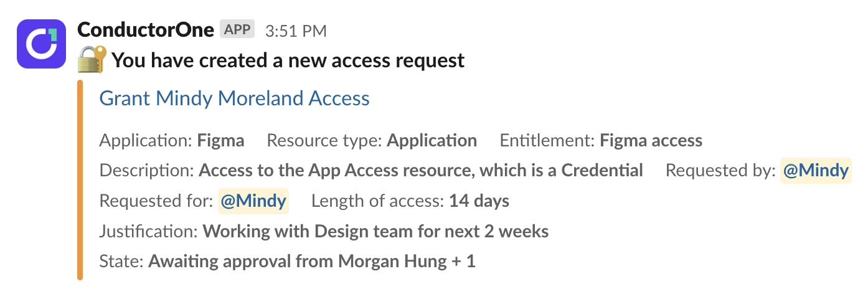Image resolution: width=868 pixels, height=299 pixels.
Task: Click the State awaiting approval from Morgan Hung
Action: click(x=312, y=261)
